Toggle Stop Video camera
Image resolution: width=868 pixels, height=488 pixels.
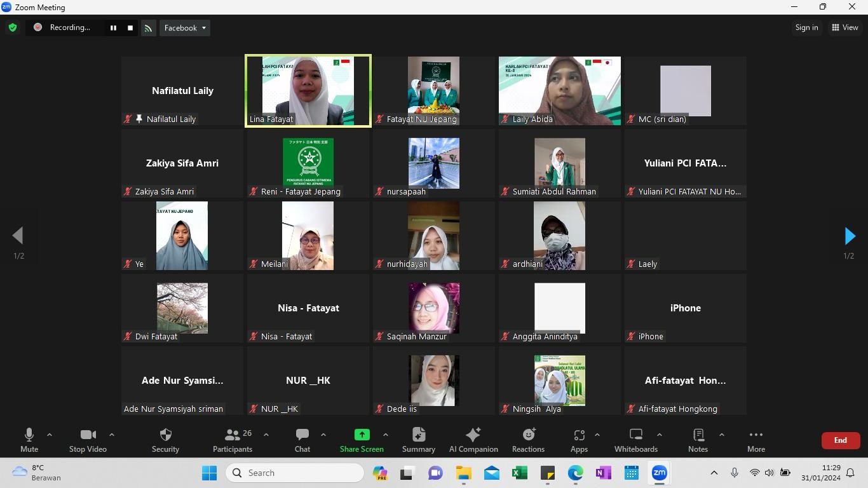(x=88, y=440)
